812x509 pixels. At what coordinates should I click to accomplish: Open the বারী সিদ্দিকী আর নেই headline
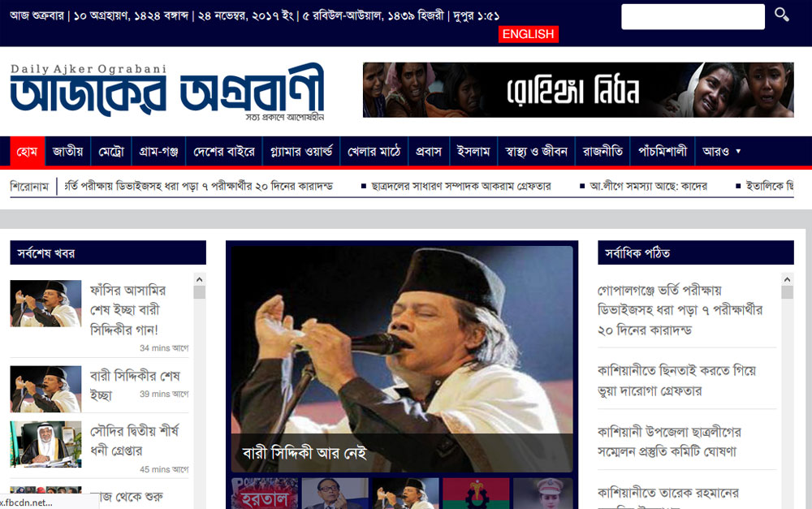tap(304, 453)
